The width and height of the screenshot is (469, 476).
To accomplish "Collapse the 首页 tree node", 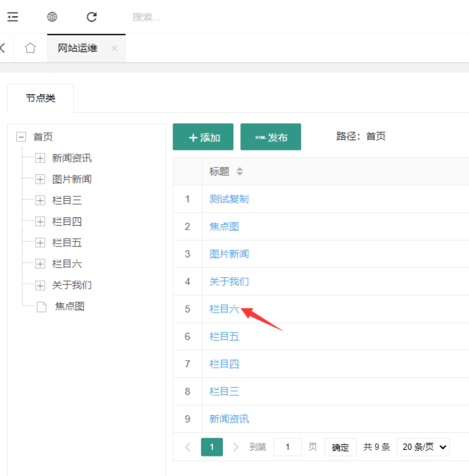I will click(21, 137).
